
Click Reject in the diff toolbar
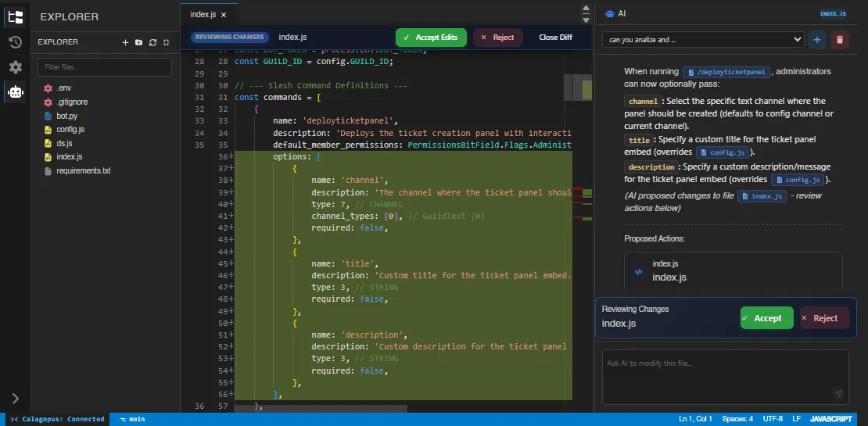497,37
